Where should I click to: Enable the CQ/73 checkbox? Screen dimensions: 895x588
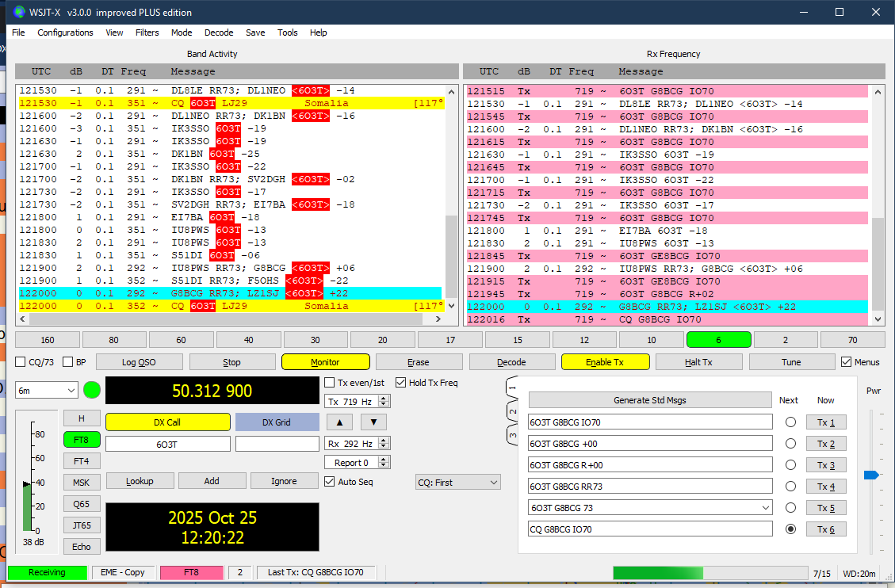tap(21, 362)
